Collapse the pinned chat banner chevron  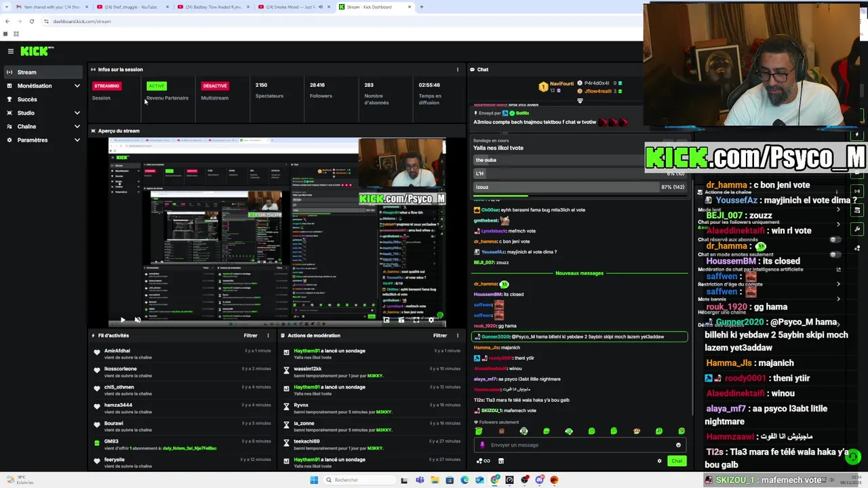pyautogui.click(x=580, y=101)
